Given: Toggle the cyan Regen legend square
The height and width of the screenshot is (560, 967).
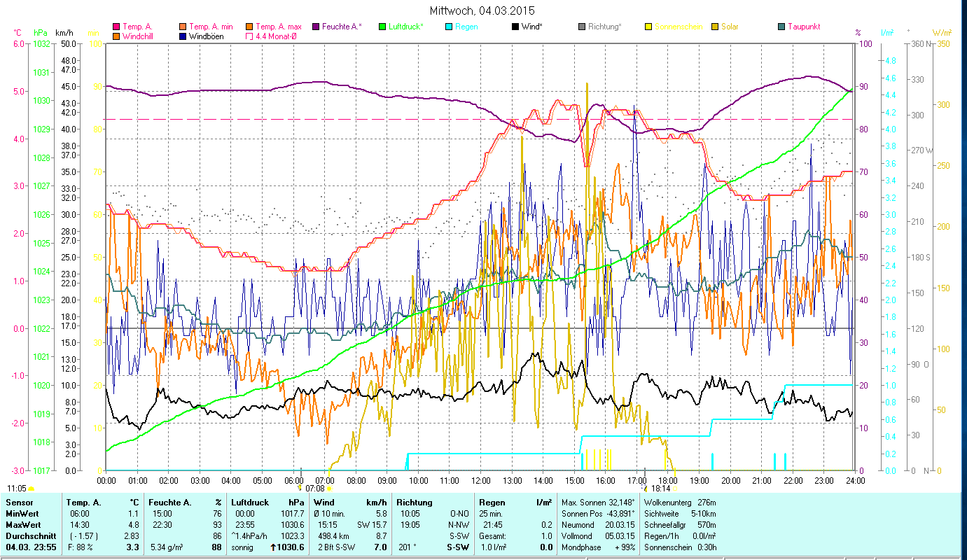Looking at the screenshot, I should (450, 27).
